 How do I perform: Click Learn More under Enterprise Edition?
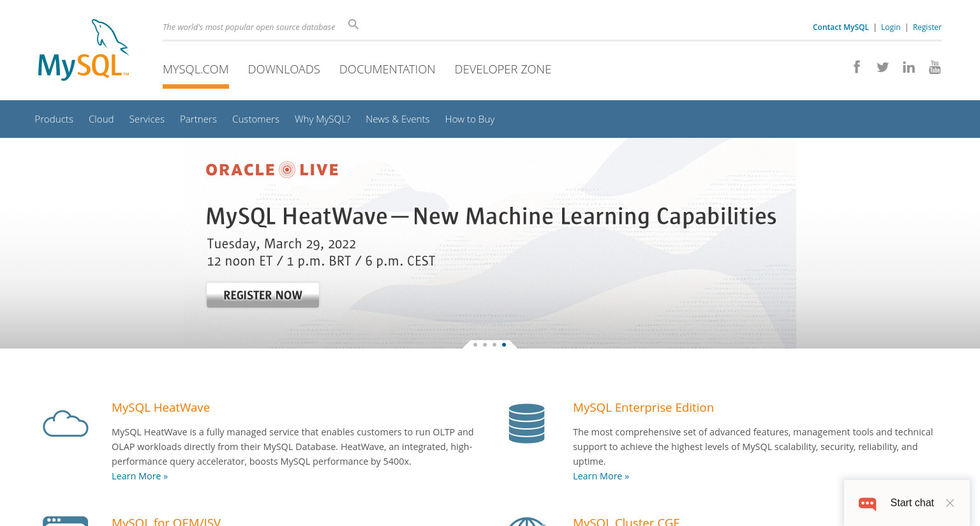coord(601,476)
